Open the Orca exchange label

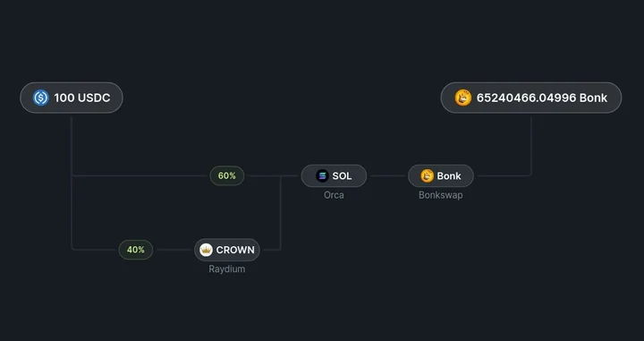pyautogui.click(x=334, y=195)
